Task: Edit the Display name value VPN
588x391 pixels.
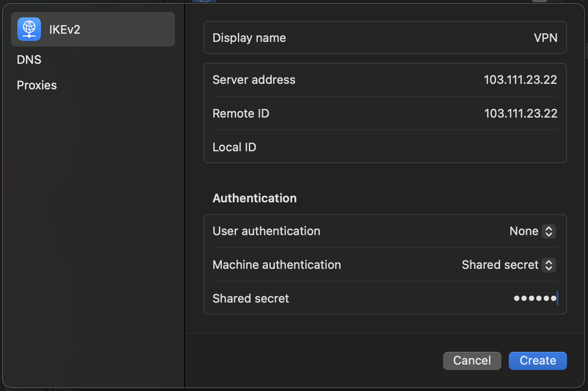Action: pyautogui.click(x=546, y=38)
